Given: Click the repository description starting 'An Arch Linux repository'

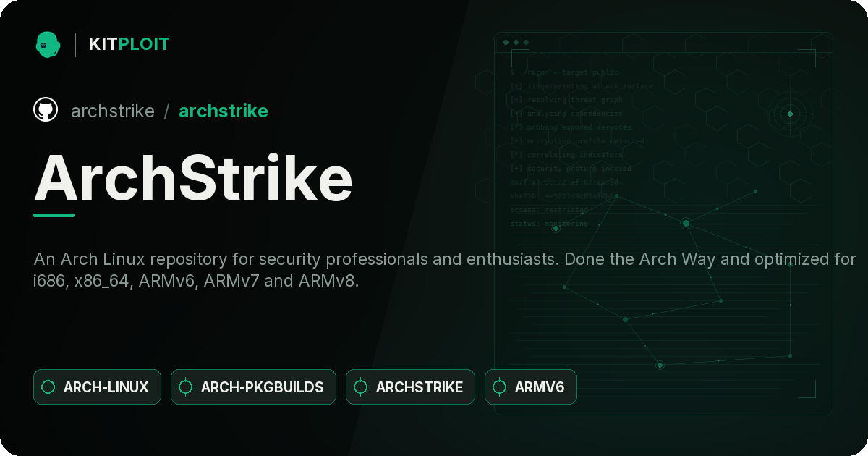Looking at the screenshot, I should [x=445, y=270].
